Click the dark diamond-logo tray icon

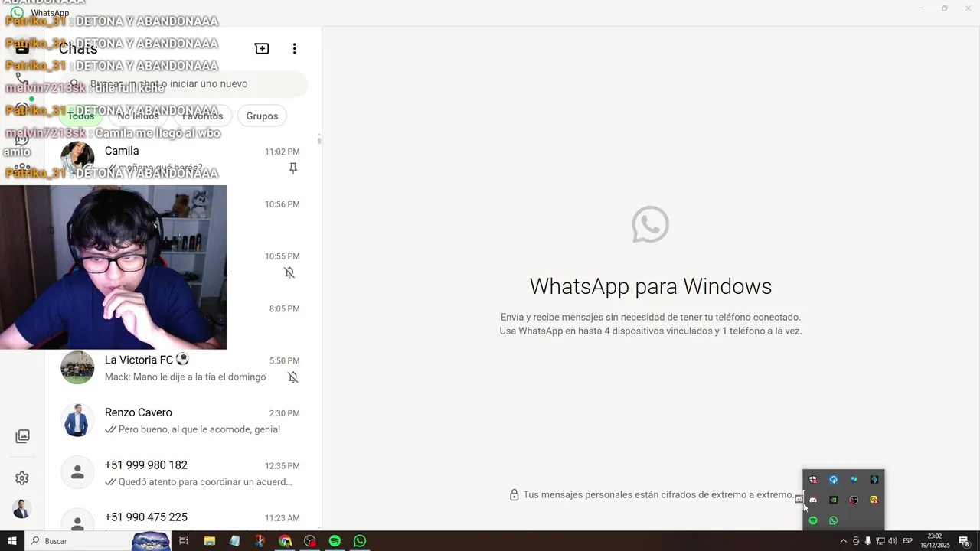tap(874, 480)
